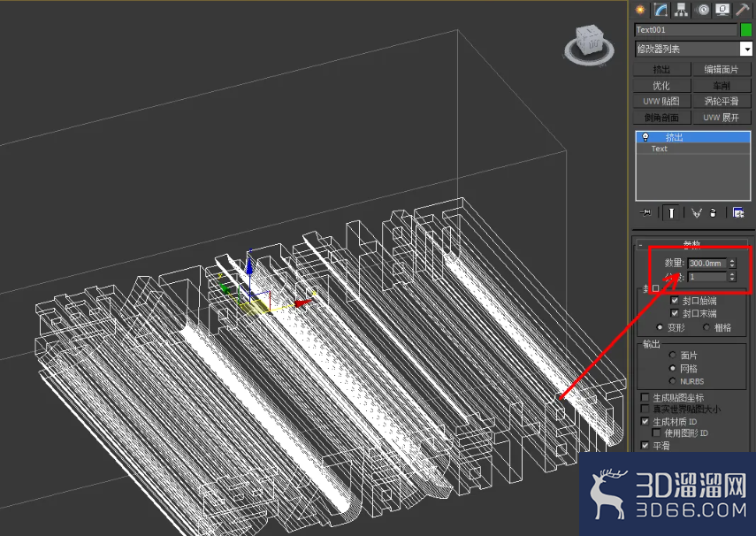This screenshot has width=756, height=536.
Task: Click the 挤出 modifier button
Action: point(661,70)
